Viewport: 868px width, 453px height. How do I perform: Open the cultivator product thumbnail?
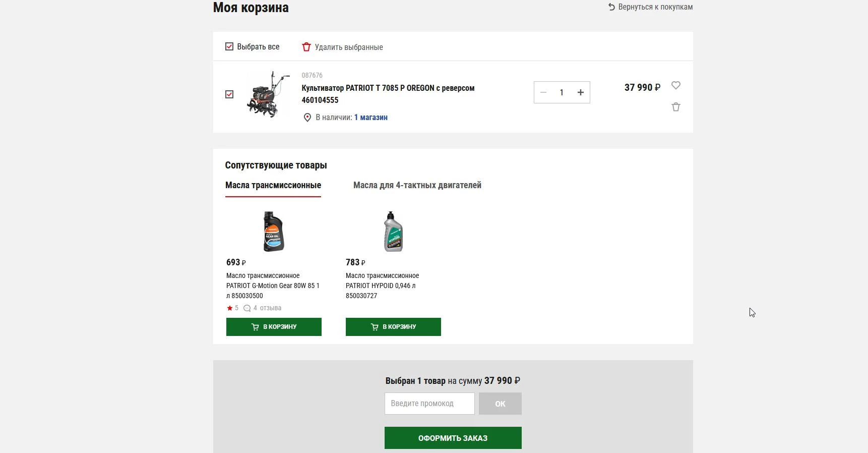tap(268, 94)
